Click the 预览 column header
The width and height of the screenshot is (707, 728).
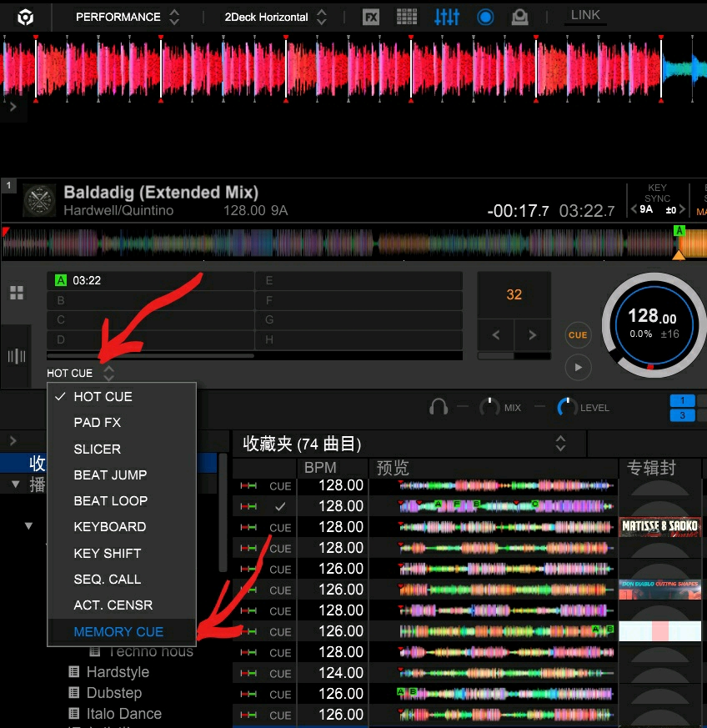pos(494,468)
